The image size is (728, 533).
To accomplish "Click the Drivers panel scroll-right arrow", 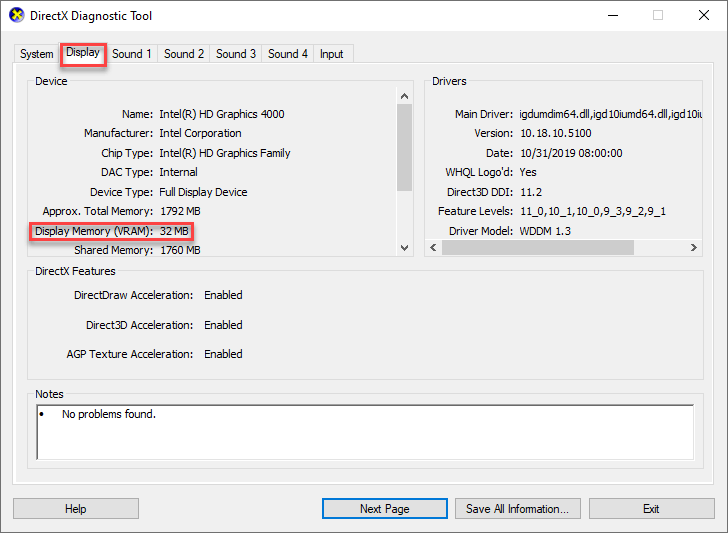I will click(693, 247).
